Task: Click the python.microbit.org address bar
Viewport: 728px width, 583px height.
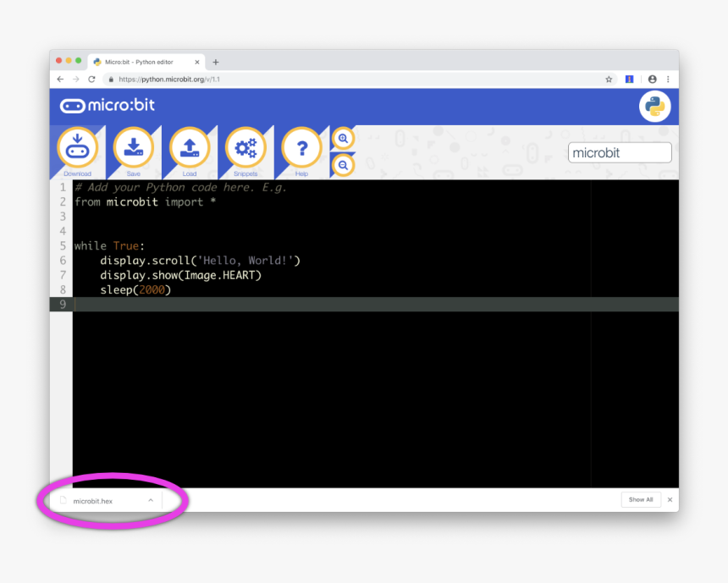Action: tap(339, 79)
